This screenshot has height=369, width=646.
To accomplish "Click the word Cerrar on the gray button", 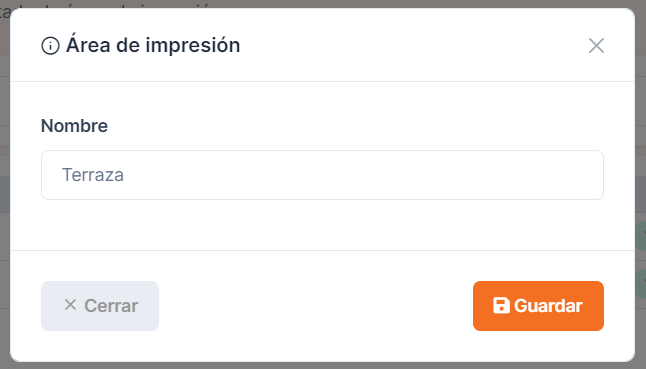I will coord(111,306).
